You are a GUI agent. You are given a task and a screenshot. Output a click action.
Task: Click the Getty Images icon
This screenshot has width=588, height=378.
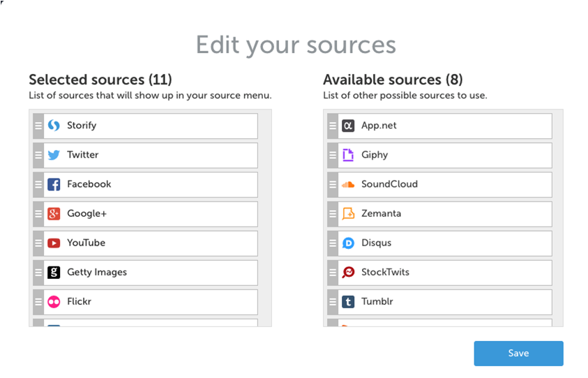[x=54, y=273]
